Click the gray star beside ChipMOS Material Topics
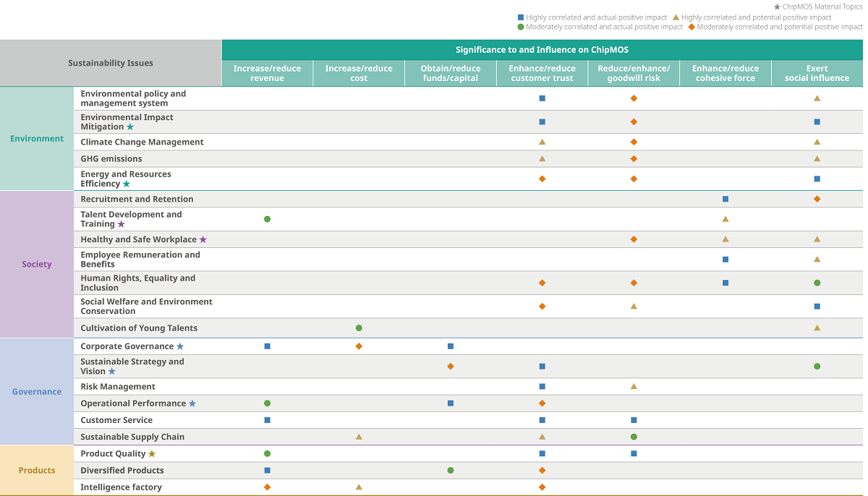 pos(777,7)
